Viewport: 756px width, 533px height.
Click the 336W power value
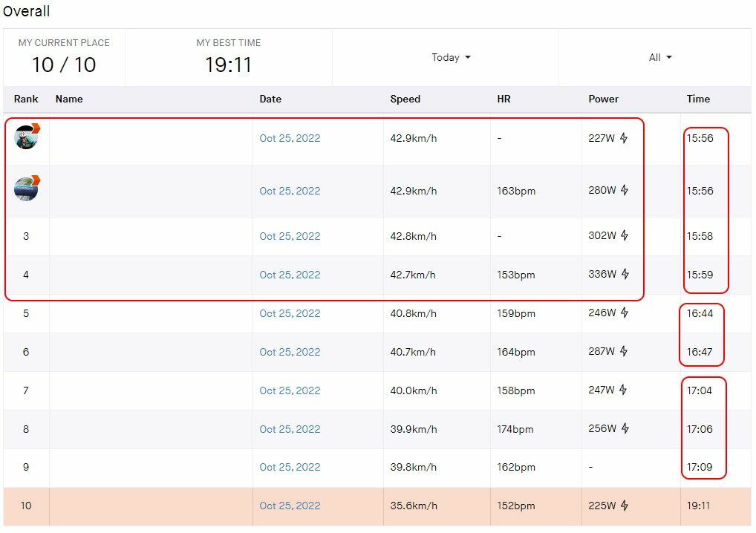[602, 274]
